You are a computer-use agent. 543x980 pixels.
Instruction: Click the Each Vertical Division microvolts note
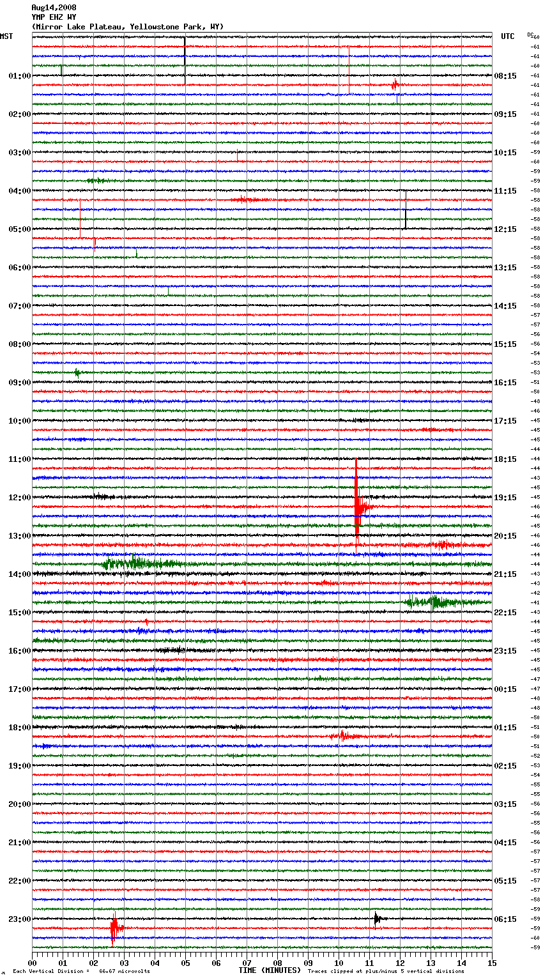coord(81,971)
